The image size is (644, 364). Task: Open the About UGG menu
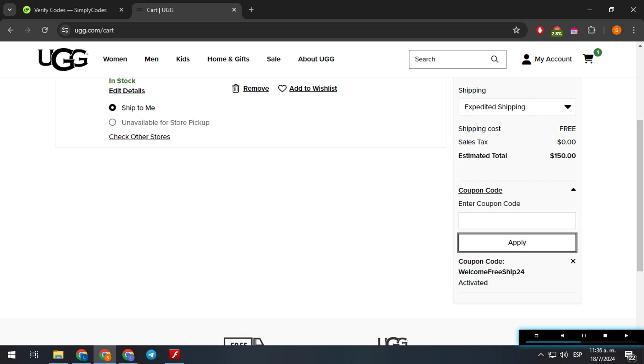pyautogui.click(x=316, y=59)
